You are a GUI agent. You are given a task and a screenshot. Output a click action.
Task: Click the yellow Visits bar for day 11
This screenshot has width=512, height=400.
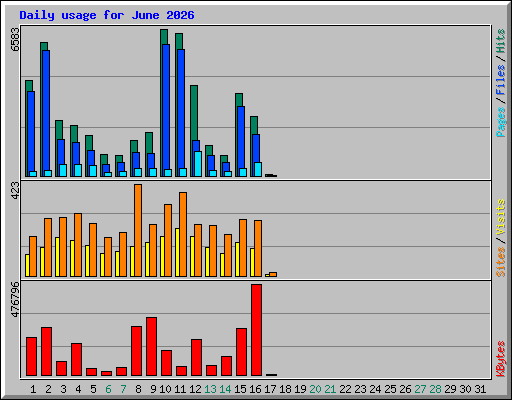tap(177, 252)
